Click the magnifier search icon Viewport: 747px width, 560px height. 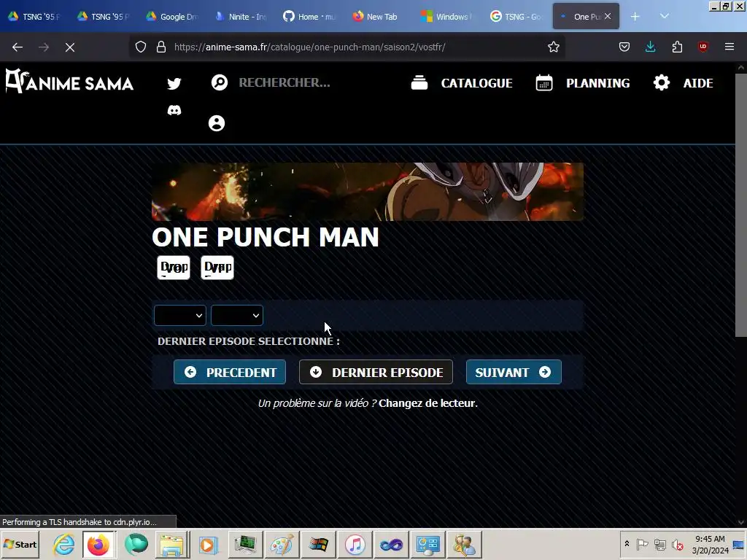220,82
